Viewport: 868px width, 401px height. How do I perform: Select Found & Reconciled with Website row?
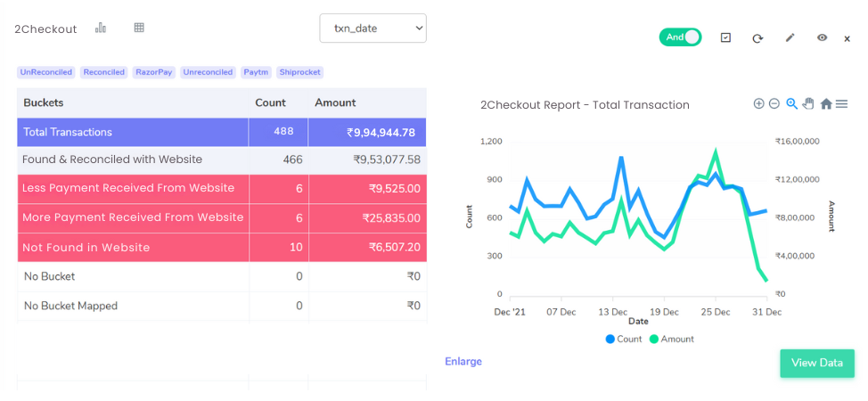(222, 160)
